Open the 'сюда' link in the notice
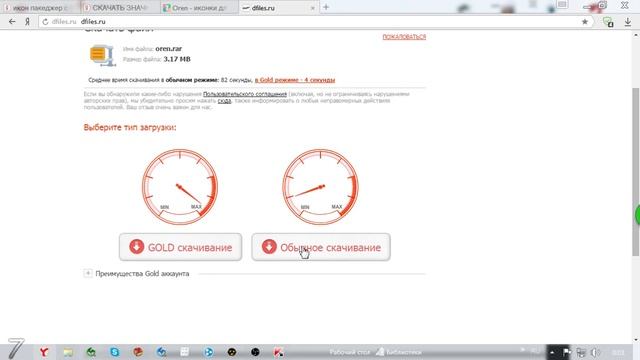 point(224,100)
